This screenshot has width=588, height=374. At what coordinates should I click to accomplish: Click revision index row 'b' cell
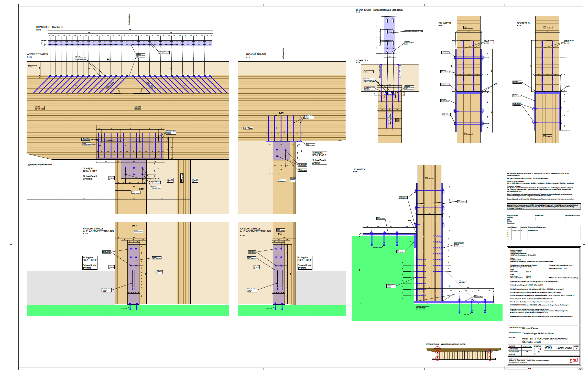click(x=508, y=235)
